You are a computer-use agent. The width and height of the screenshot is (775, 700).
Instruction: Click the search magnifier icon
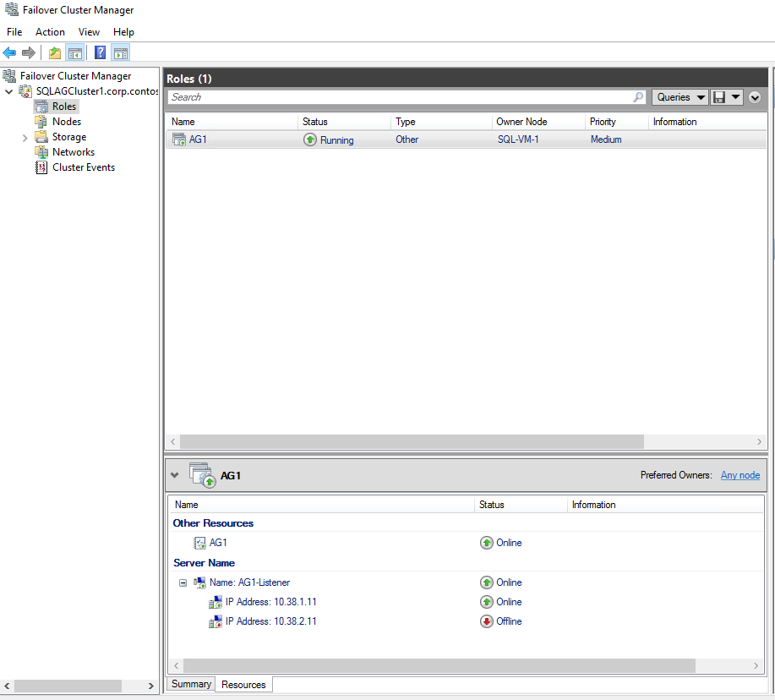[638, 97]
